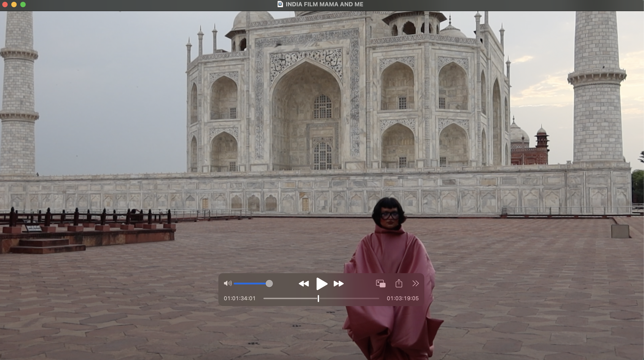Start playback with the Play button
Screen dimensions: 644x360
coord(321,284)
